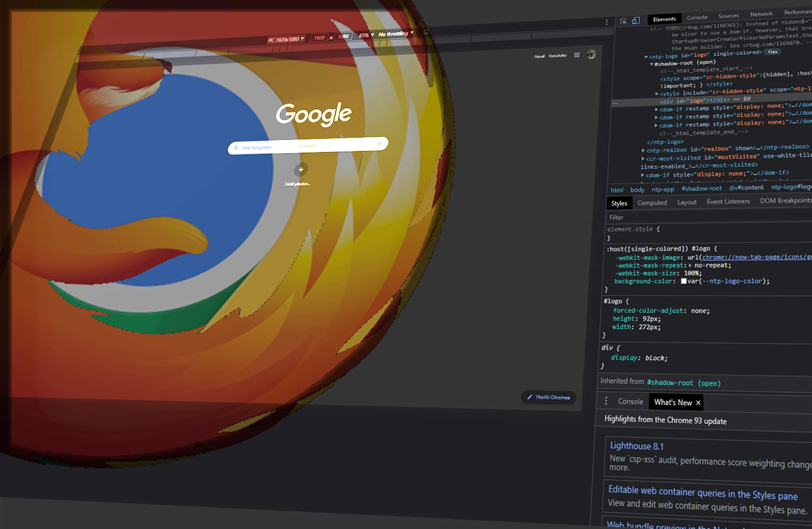Switch to the Elements tab
Viewport: 812px width, 529px height.
(664, 19)
